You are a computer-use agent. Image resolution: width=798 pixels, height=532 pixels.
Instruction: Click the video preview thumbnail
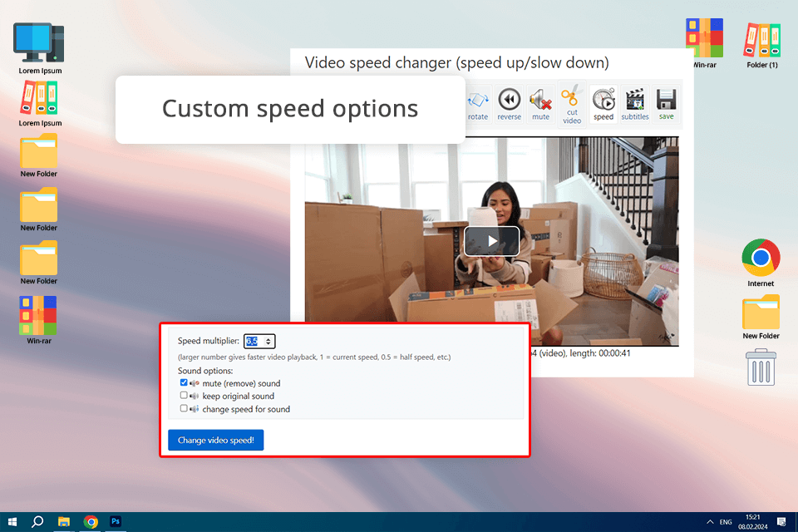(491, 241)
